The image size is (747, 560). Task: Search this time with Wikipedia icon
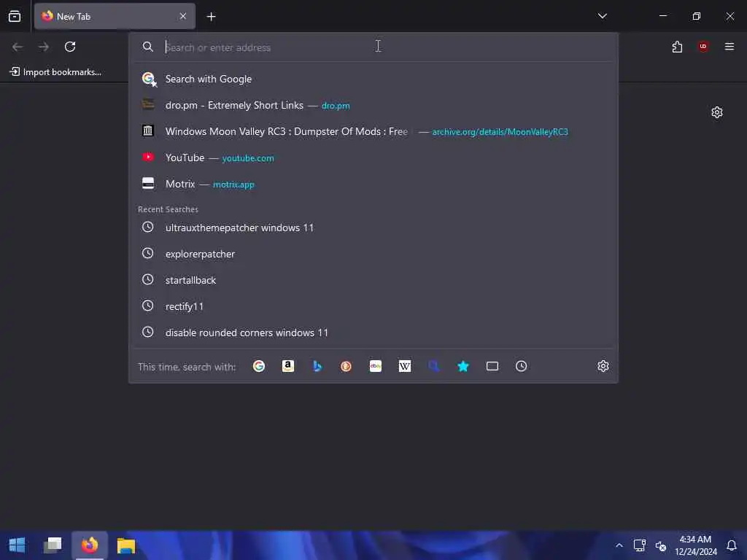coord(404,366)
